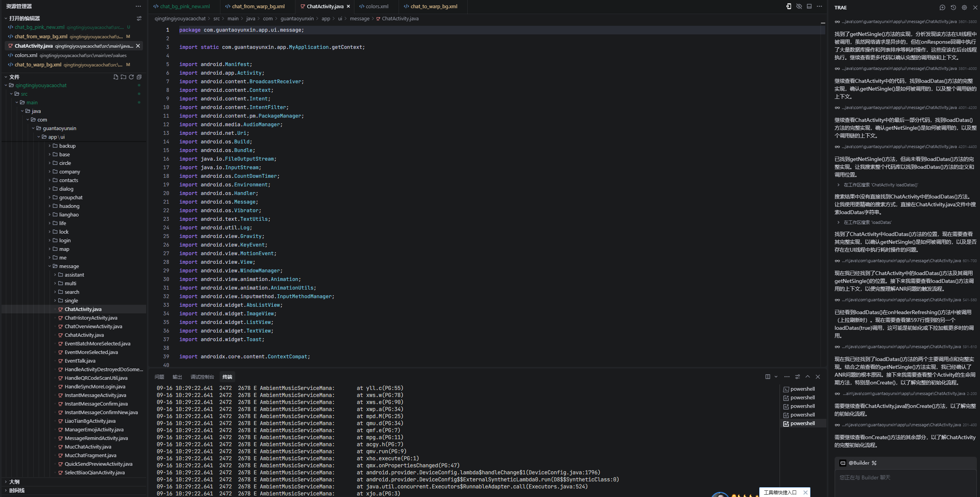Click guantaoyunxin breadcrumb segment
980x497 pixels.
pyautogui.click(x=297, y=18)
